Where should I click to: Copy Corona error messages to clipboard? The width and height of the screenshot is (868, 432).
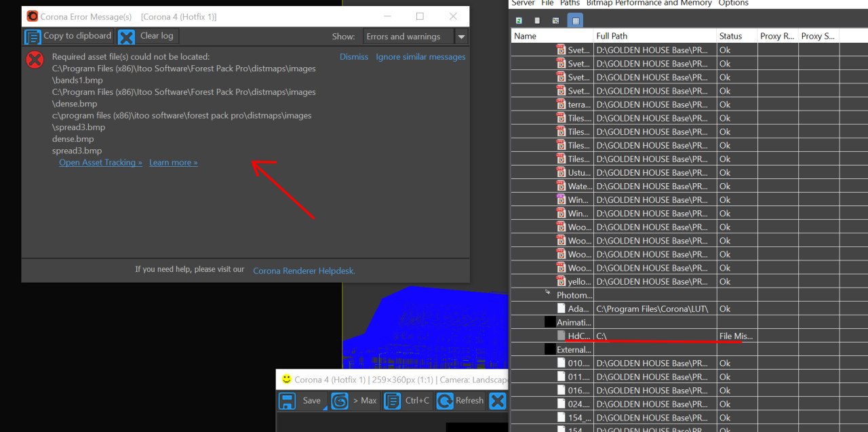click(x=68, y=37)
